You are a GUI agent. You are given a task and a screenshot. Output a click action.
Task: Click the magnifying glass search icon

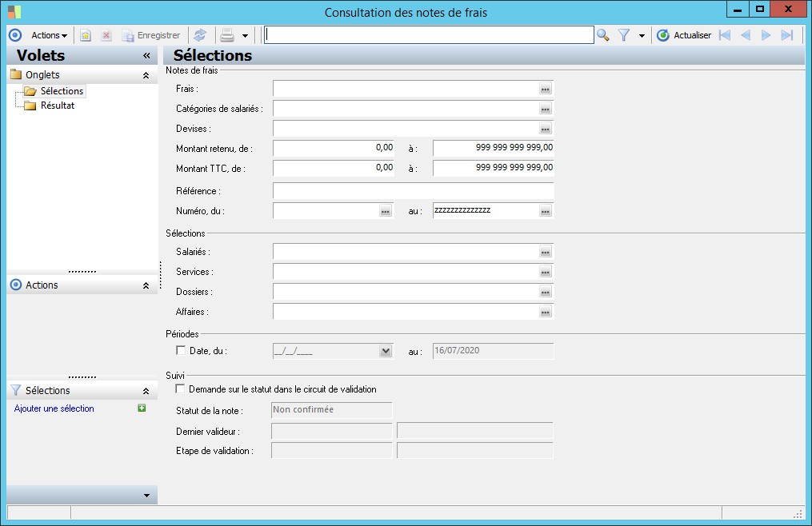coord(603,35)
